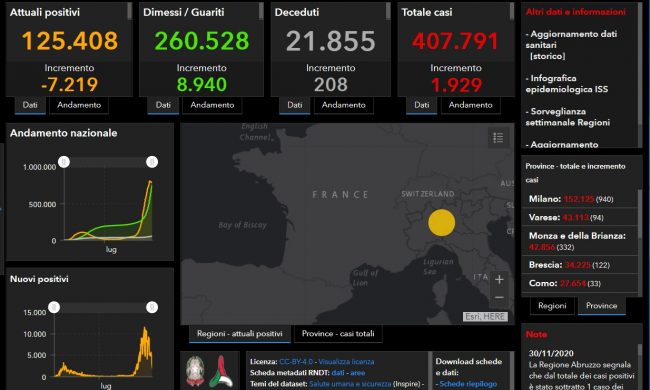Viewport: 650px width, 390px height.
Task: Select Monza e della Brianza row
Action: pyautogui.click(x=580, y=241)
